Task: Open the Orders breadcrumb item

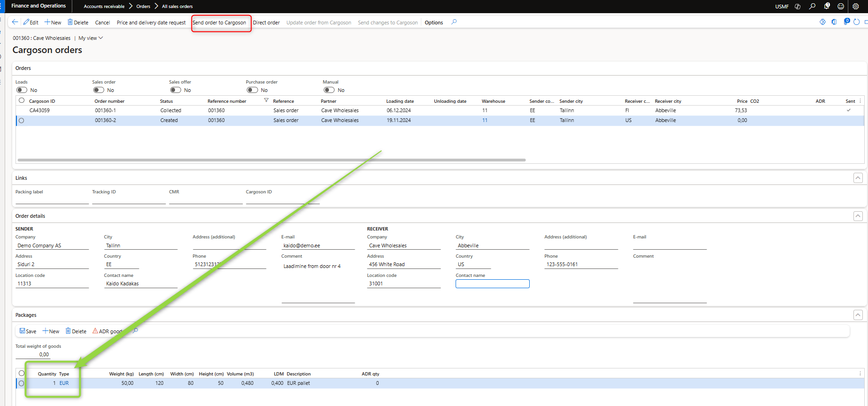Action: 143,7
